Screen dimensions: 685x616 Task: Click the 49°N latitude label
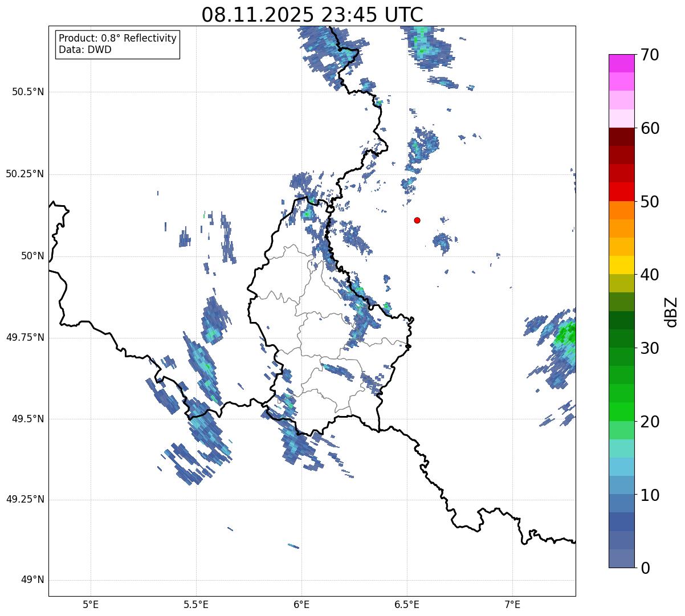click(32, 580)
